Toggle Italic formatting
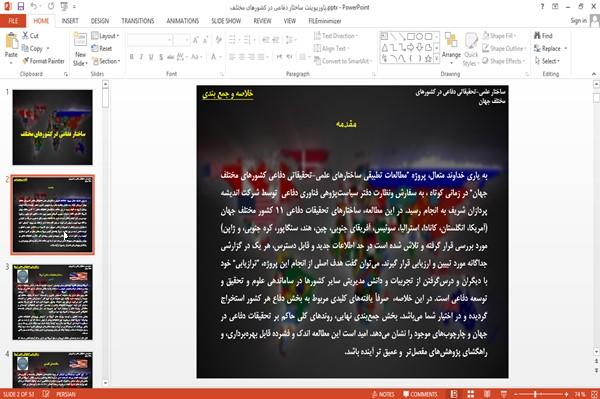This screenshot has width=600, height=399. tap(141, 57)
